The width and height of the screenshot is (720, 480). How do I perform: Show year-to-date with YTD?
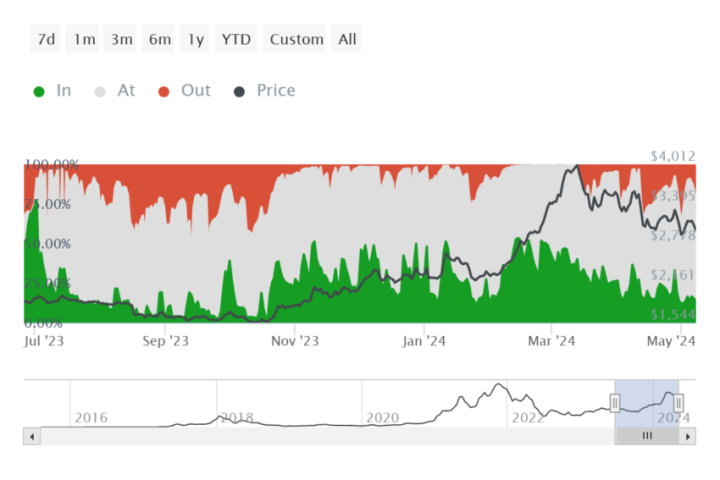click(x=236, y=39)
